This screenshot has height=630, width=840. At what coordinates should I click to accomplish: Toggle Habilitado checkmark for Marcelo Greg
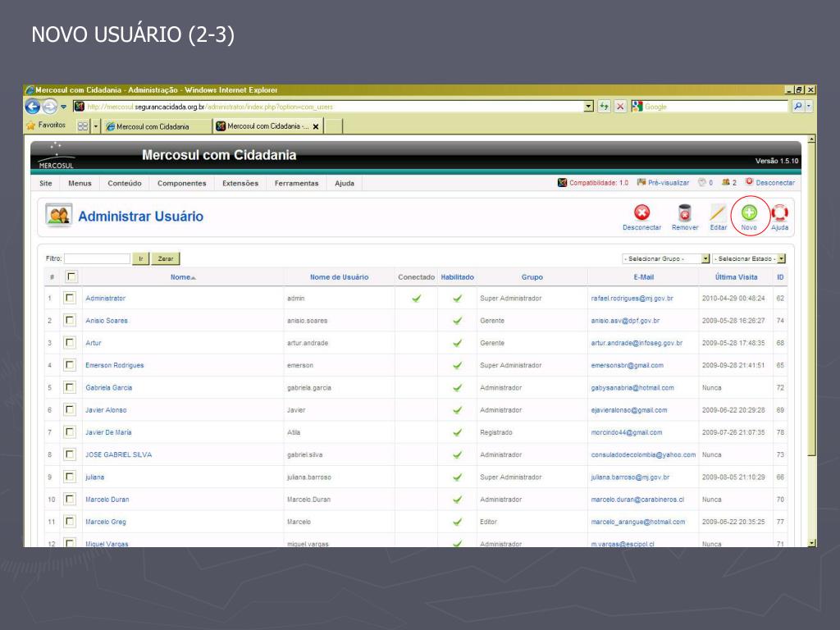pyautogui.click(x=457, y=522)
